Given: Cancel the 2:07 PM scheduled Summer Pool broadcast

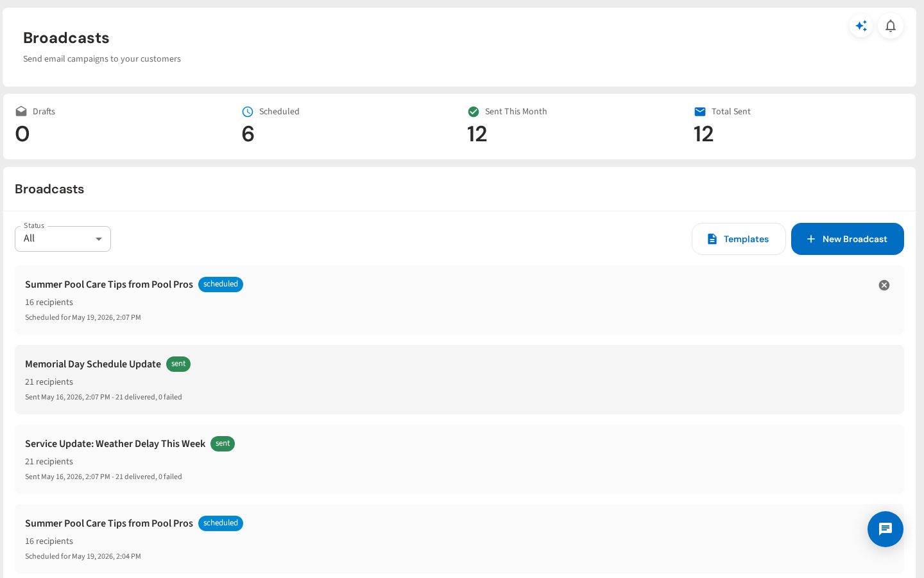Looking at the screenshot, I should (884, 285).
